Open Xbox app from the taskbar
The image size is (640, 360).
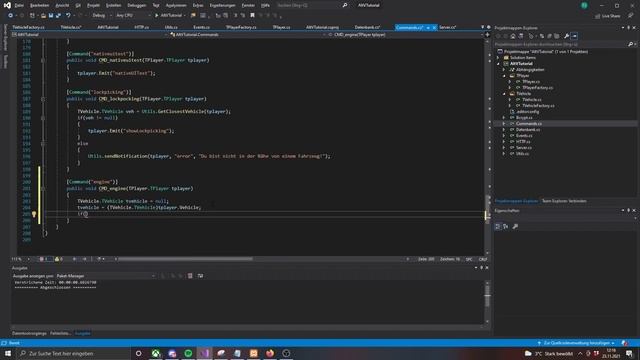156,353
